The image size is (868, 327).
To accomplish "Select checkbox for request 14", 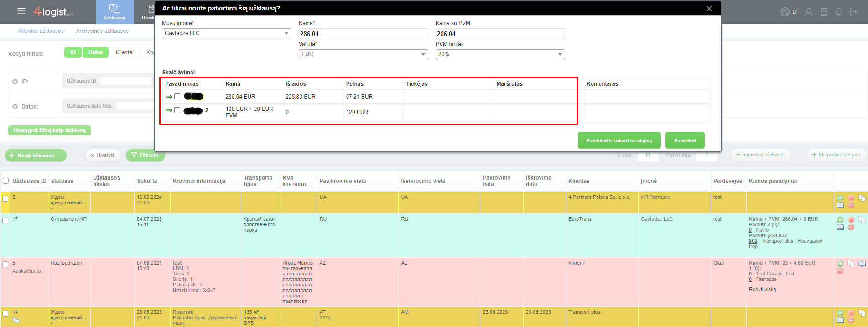I will click(x=5, y=313).
